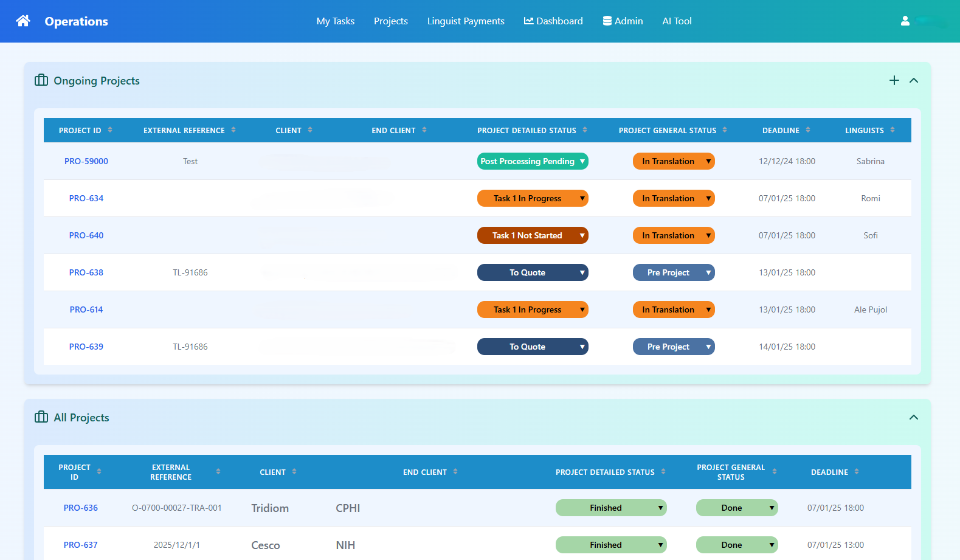960x560 pixels.
Task: Go to Projects menu item
Action: pos(391,21)
